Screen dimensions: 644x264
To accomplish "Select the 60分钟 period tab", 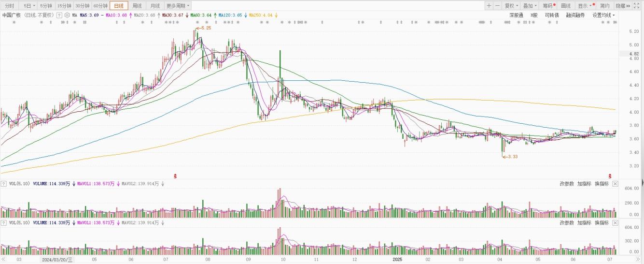I will (x=100, y=6).
